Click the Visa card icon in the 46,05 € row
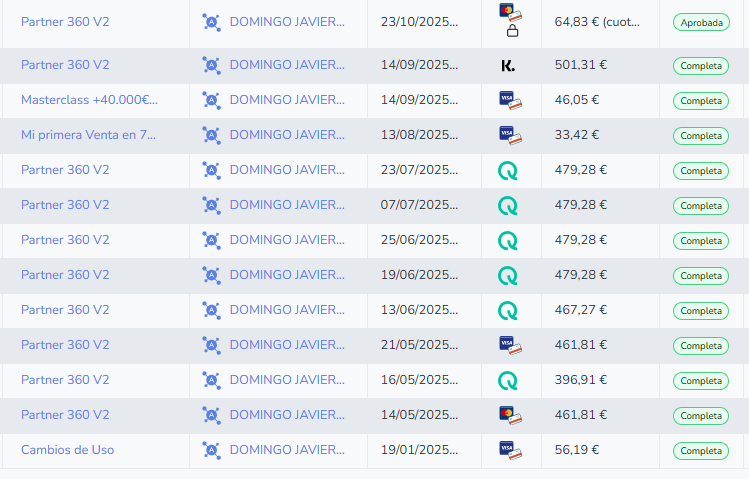Viewport: 749px width, 479px height. [x=510, y=100]
